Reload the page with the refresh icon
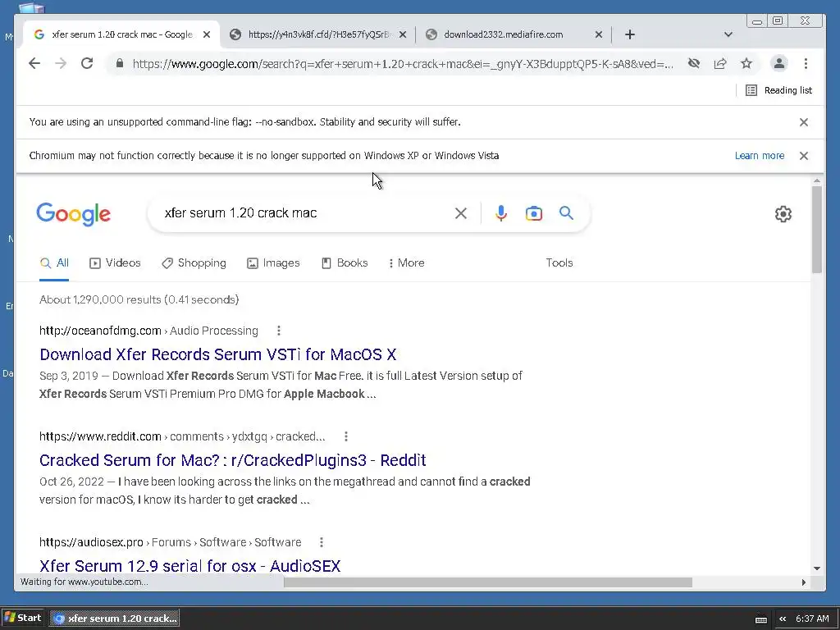The image size is (840, 630). coord(87,64)
